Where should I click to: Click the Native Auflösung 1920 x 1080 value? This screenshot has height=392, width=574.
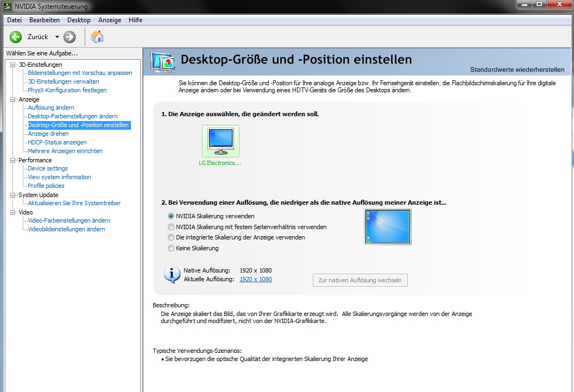click(x=256, y=270)
